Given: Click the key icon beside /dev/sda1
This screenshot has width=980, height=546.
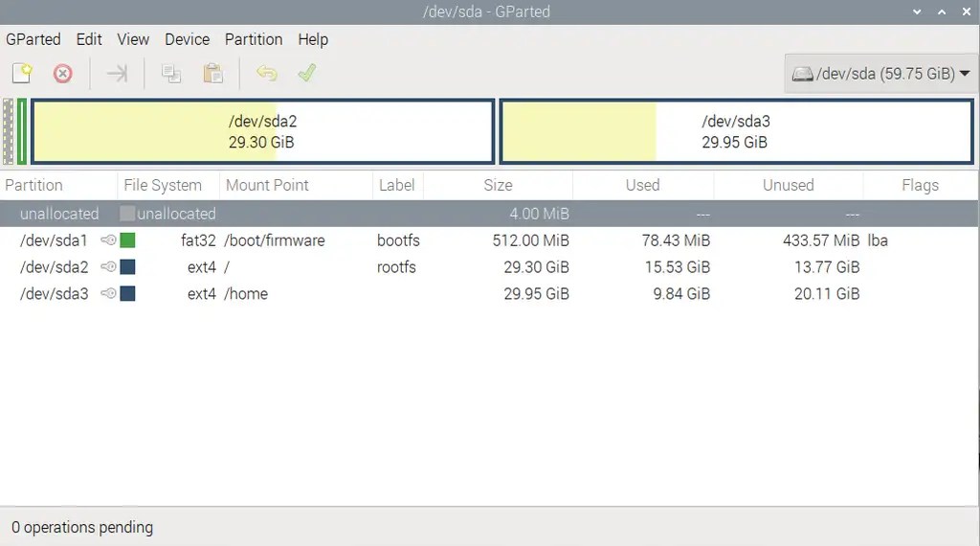Looking at the screenshot, I should 108,240.
